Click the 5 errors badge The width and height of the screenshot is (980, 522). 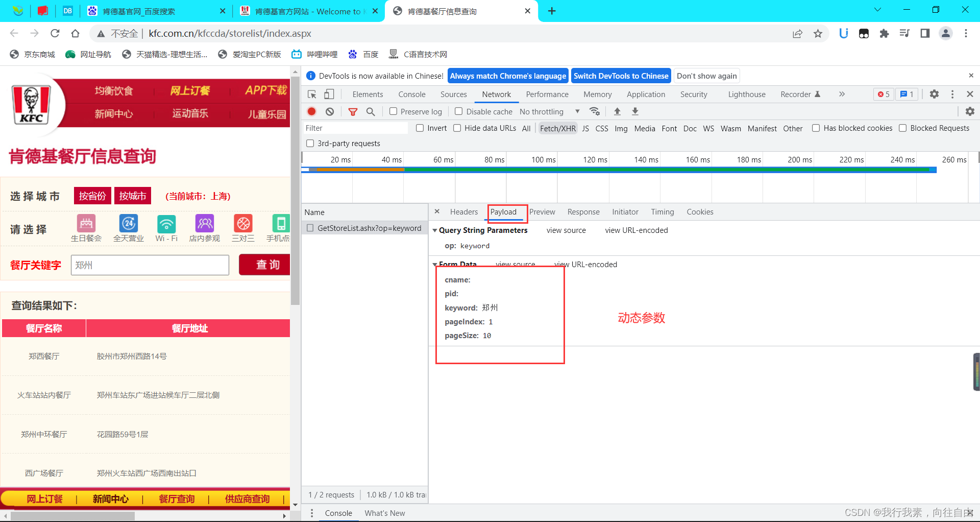(x=884, y=94)
